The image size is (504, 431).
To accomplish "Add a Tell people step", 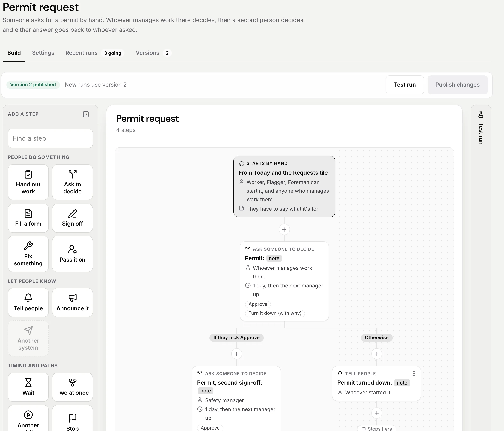I will 28,302.
